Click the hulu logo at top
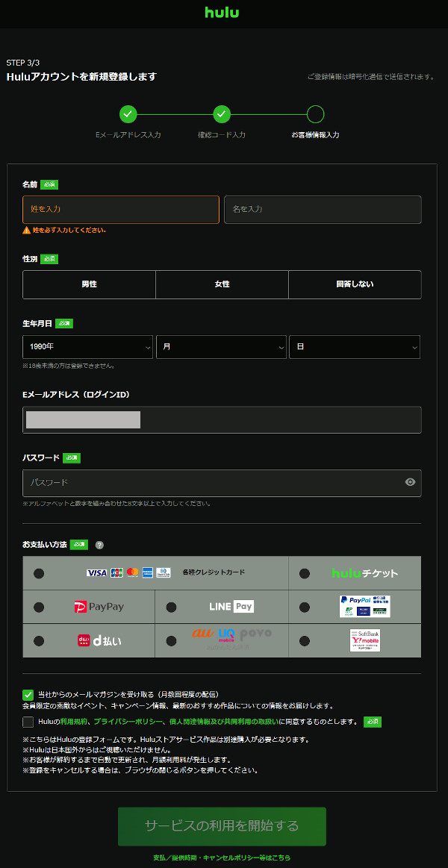This screenshot has width=448, height=868. (222, 12)
